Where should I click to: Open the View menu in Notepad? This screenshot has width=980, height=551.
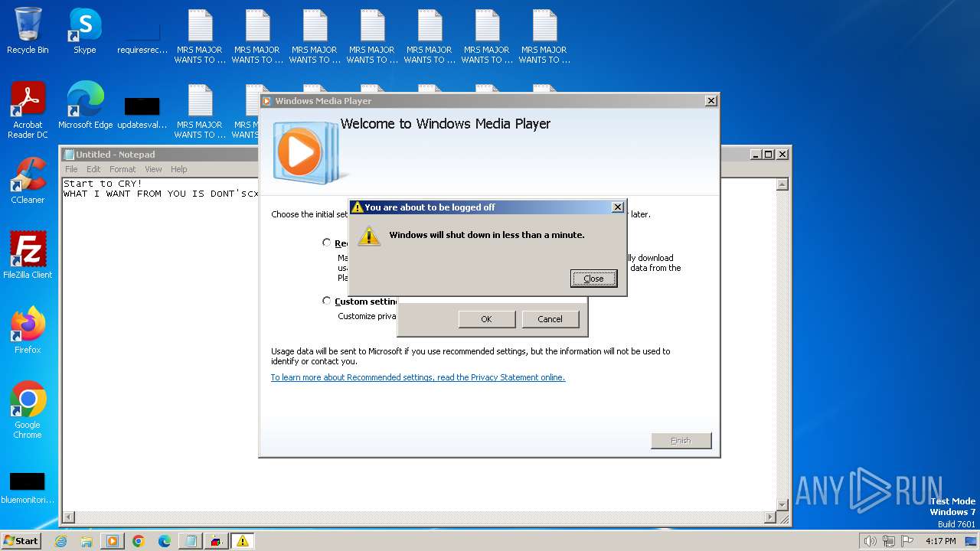pyautogui.click(x=154, y=169)
